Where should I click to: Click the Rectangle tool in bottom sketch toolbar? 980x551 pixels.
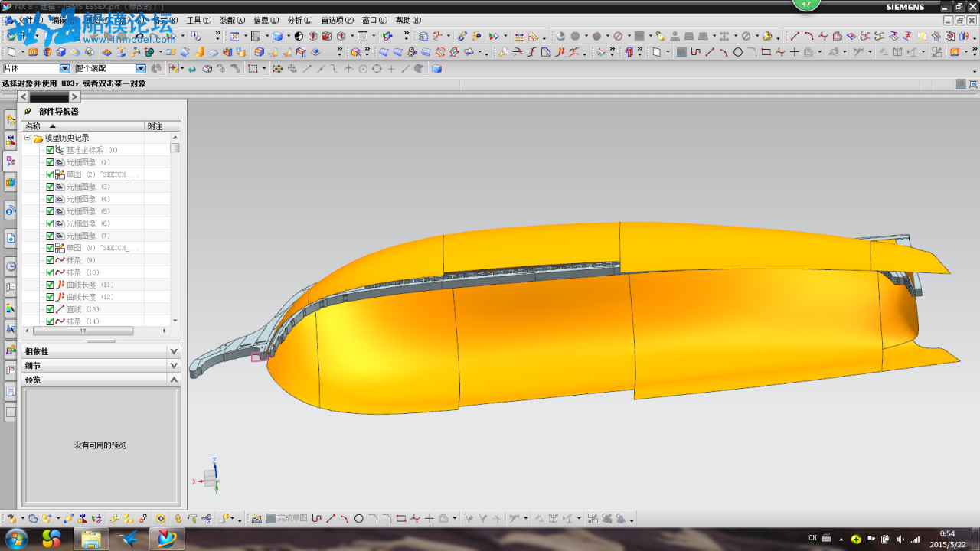tap(400, 518)
